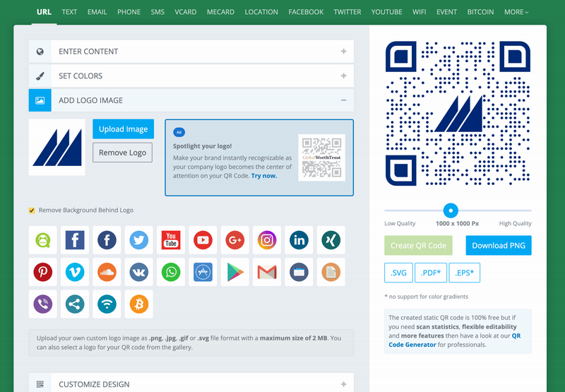Screen dimensions: 565x392
Task: Switch to the URL tab
Action: tap(44, 12)
